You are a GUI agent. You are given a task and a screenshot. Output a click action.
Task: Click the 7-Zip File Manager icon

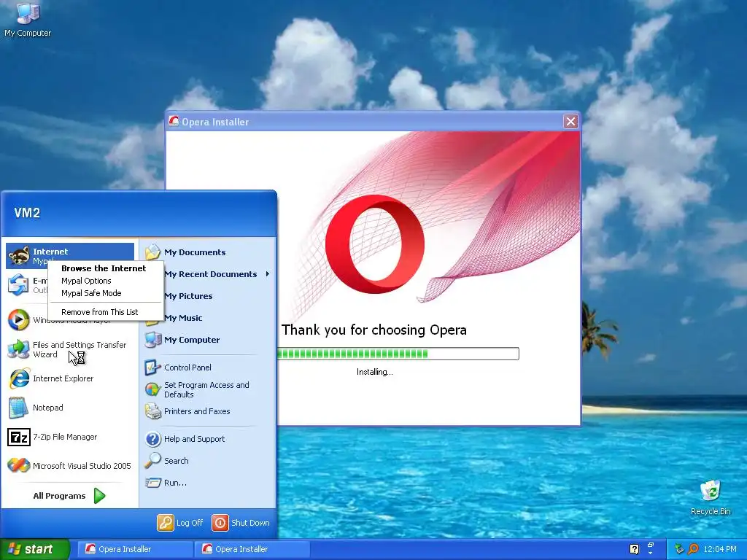[19, 437]
